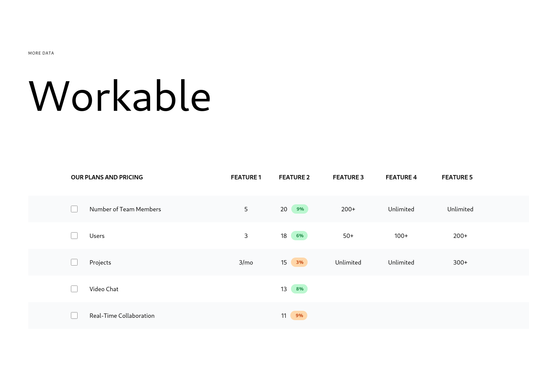Check the Number of Team Members checkbox
The image size is (557, 392).
coord(74,209)
